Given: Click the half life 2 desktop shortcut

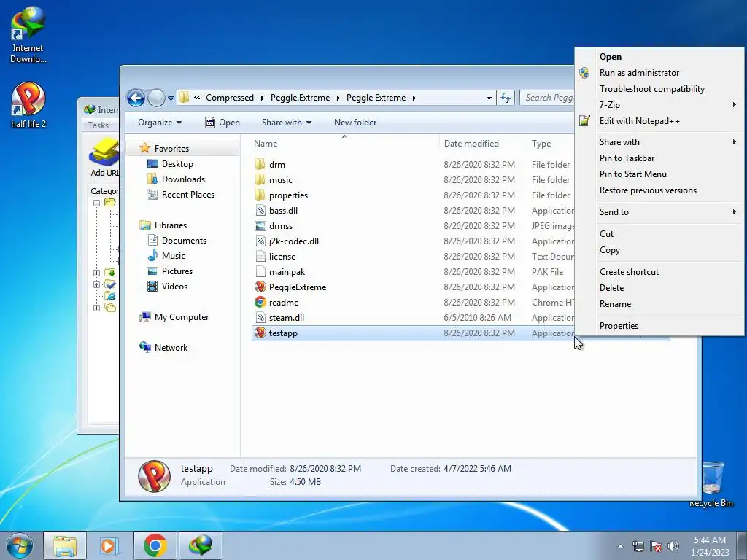Looking at the screenshot, I should point(28,105).
